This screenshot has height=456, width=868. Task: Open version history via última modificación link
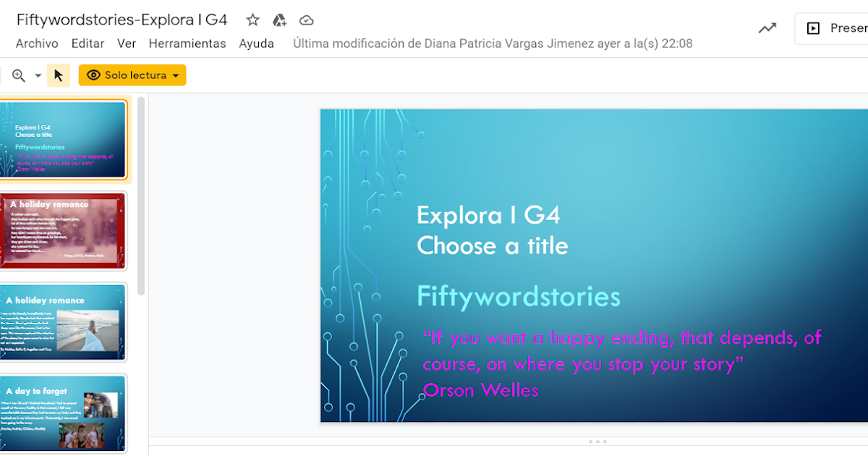(492, 43)
